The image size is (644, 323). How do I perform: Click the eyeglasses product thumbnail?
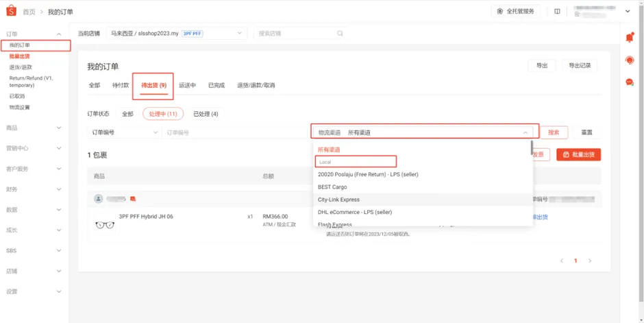tap(105, 224)
